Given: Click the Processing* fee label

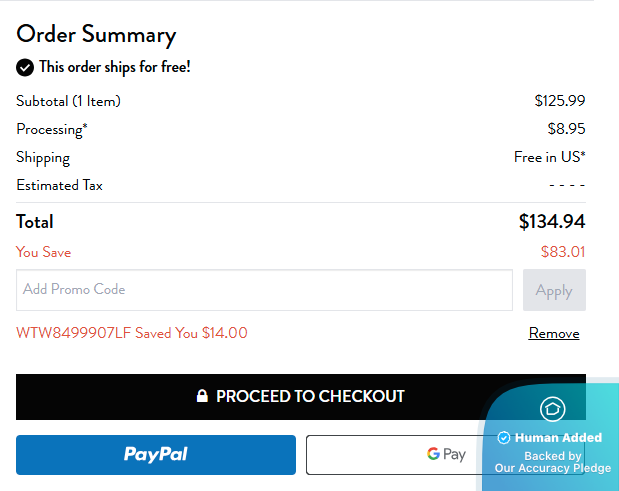Looking at the screenshot, I should pos(52,129).
